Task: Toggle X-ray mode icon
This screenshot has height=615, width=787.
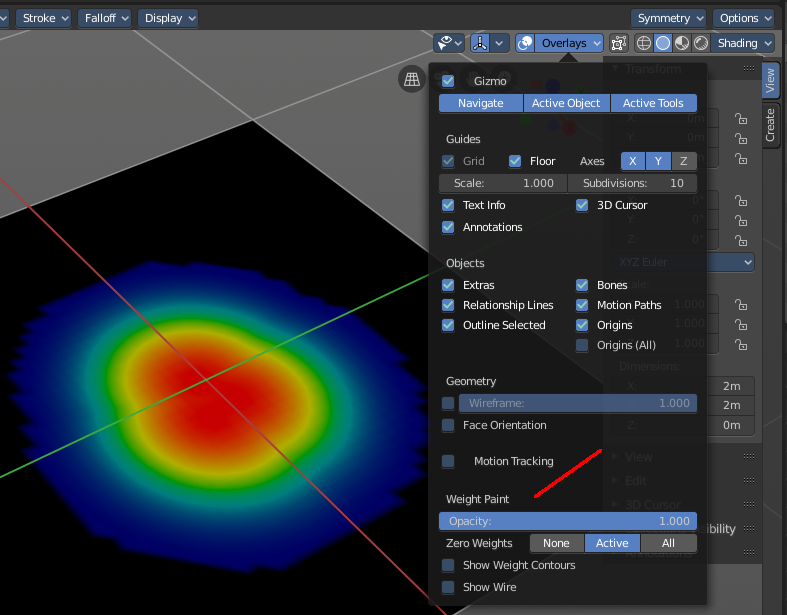Action: tap(619, 43)
